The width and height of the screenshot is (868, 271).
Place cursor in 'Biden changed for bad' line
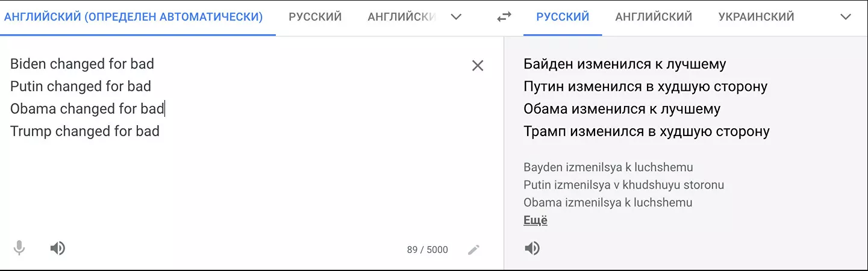(83, 64)
